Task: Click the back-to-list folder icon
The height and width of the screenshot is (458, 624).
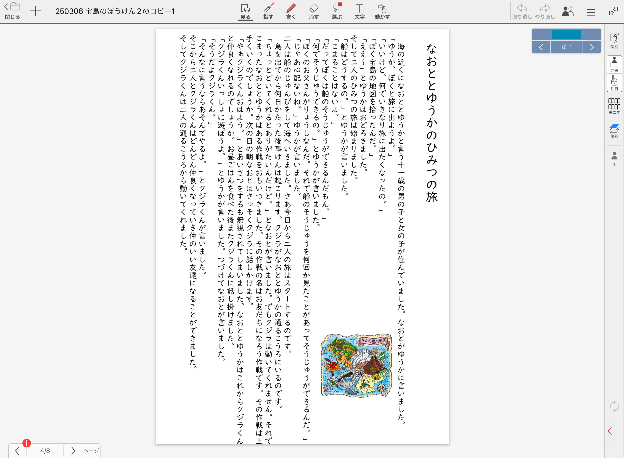Action: [x=11, y=11]
